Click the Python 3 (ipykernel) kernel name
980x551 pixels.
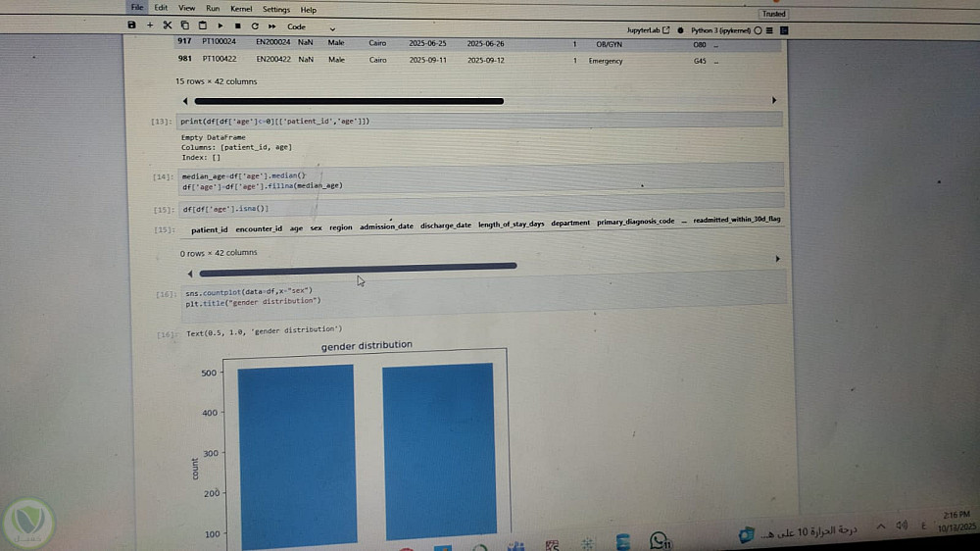point(720,30)
